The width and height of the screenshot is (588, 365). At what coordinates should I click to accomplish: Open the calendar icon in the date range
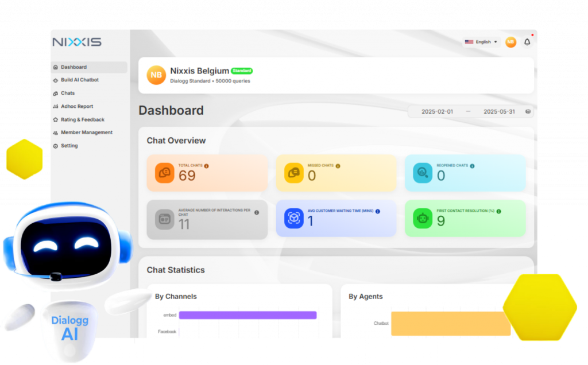point(528,112)
